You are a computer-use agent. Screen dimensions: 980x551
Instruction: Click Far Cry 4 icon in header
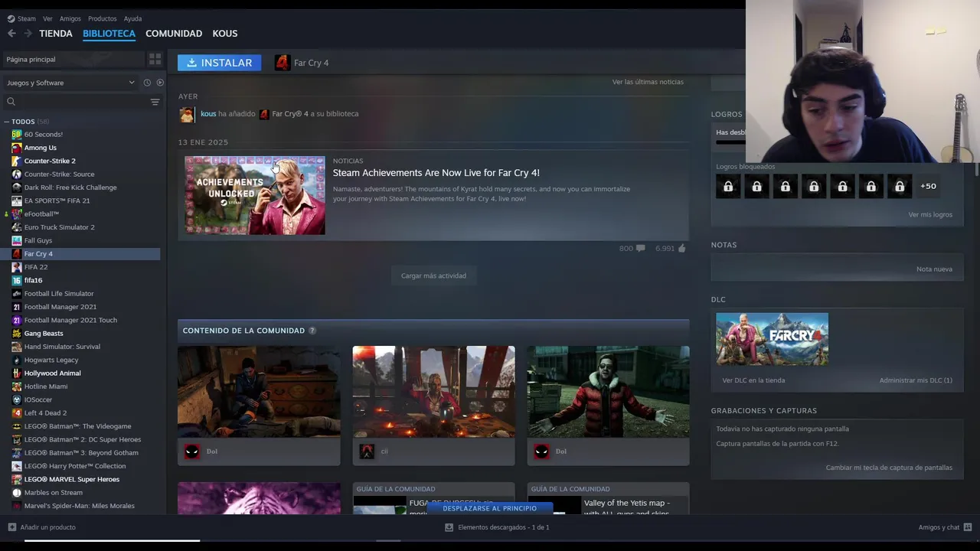[x=283, y=63]
